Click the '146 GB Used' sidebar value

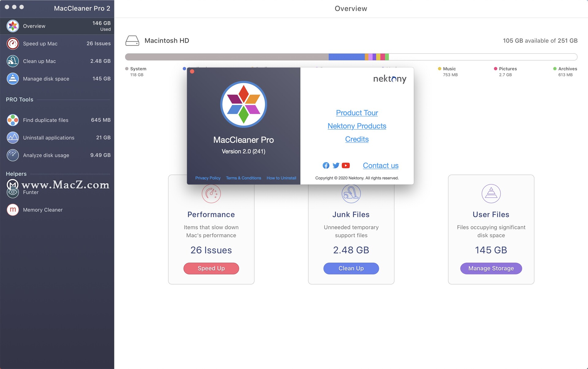101,26
